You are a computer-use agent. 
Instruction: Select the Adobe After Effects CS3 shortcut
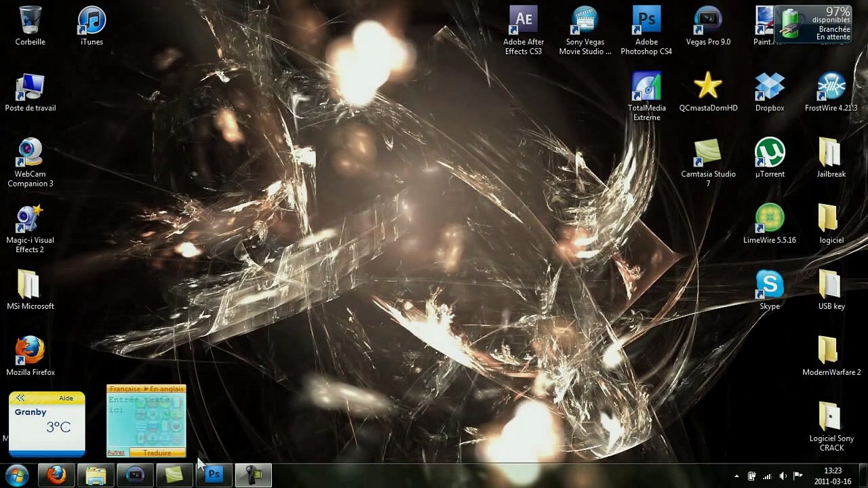tap(523, 30)
